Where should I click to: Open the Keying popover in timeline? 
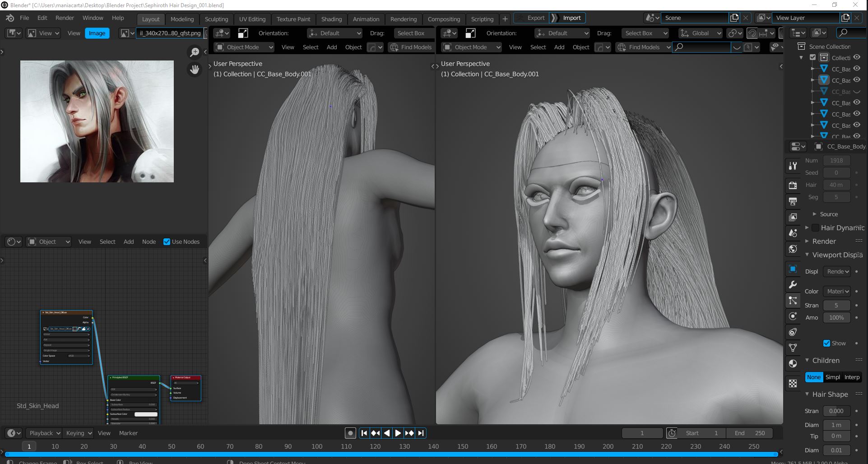tap(79, 433)
